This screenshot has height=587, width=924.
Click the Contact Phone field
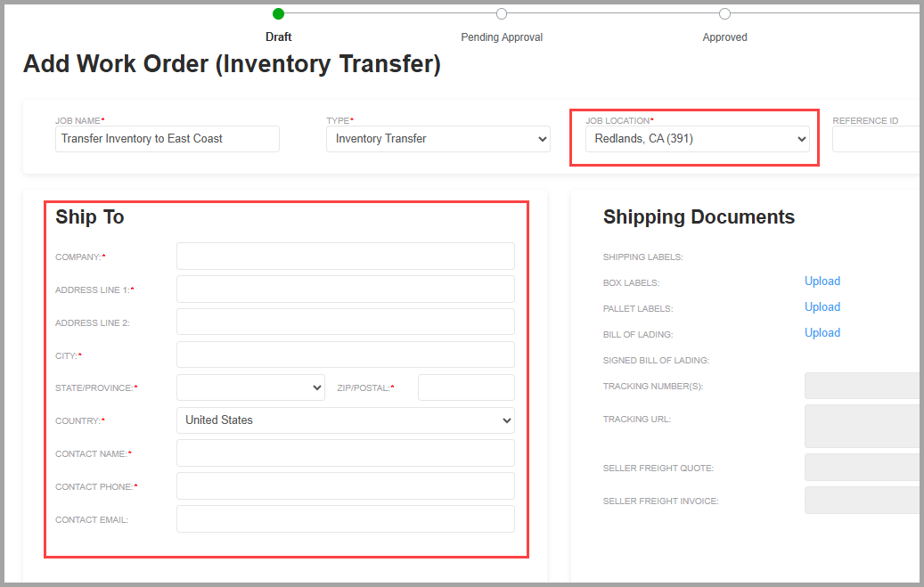coord(346,486)
